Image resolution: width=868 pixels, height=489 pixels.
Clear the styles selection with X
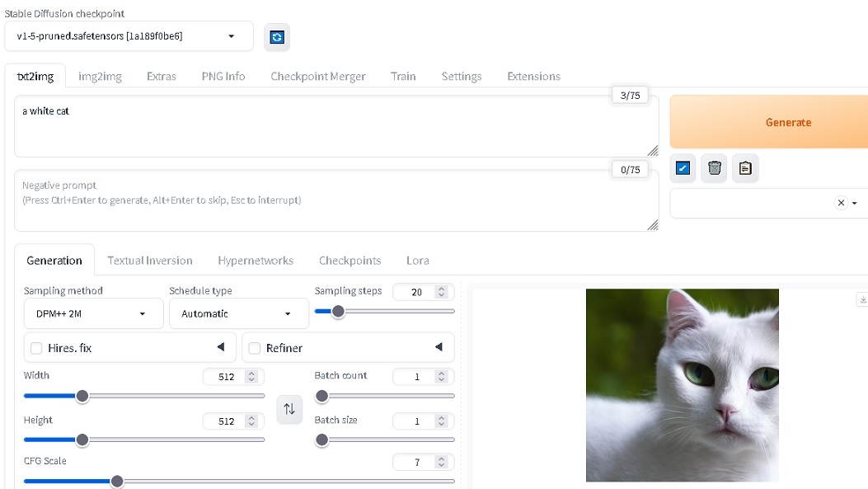point(841,203)
